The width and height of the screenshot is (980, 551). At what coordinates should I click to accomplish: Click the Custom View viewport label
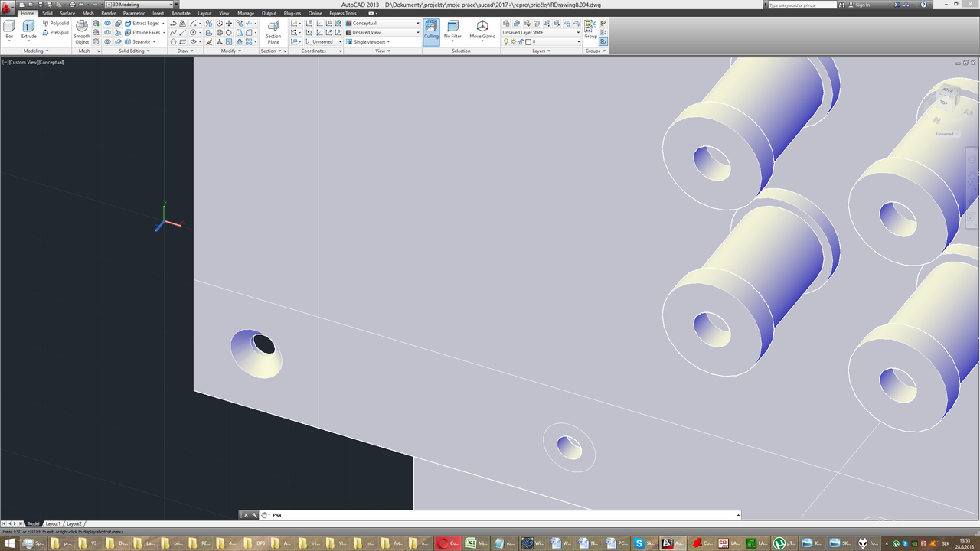coord(23,62)
